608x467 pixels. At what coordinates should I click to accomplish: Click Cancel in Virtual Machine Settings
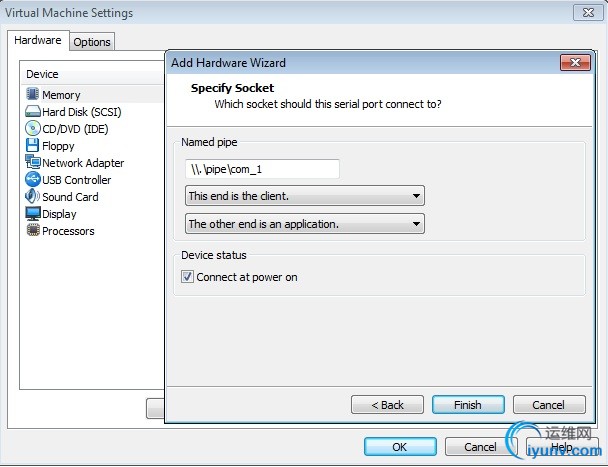point(481,447)
